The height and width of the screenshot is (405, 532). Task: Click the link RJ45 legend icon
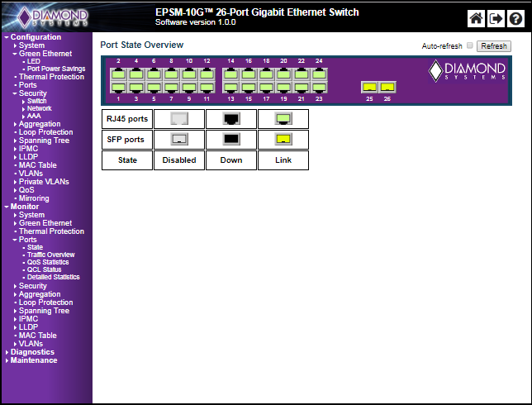click(x=283, y=118)
